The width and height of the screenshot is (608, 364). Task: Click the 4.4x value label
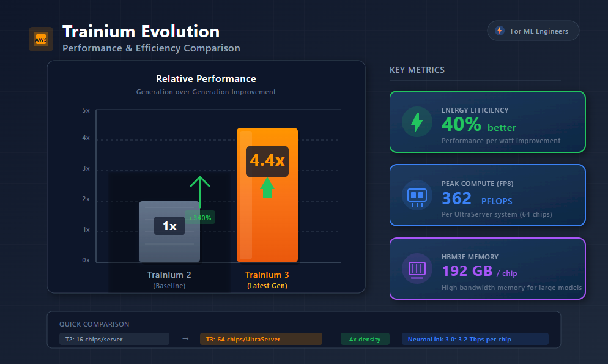pos(267,162)
